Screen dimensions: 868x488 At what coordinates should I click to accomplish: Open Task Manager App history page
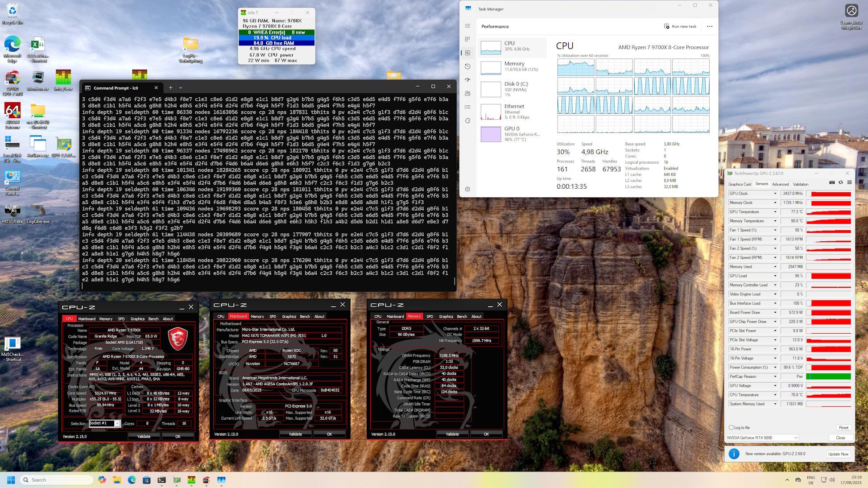point(467,66)
